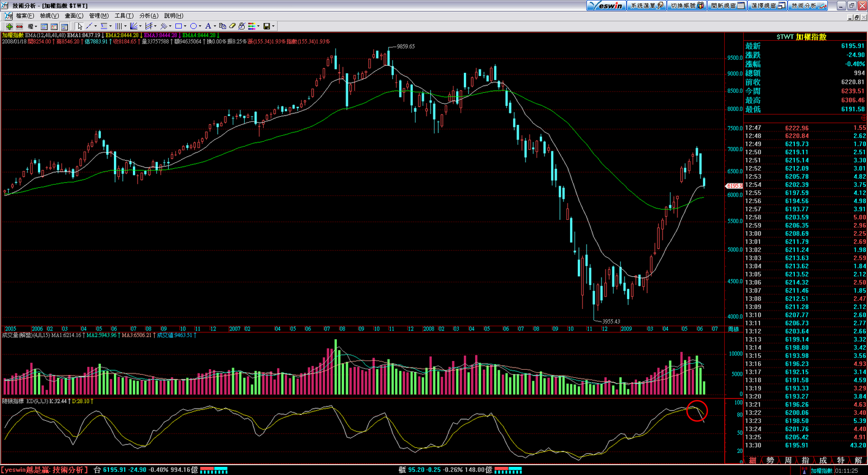Click the 今開 value 6239.51
Viewport: 868px width, 475px height.
point(853,91)
